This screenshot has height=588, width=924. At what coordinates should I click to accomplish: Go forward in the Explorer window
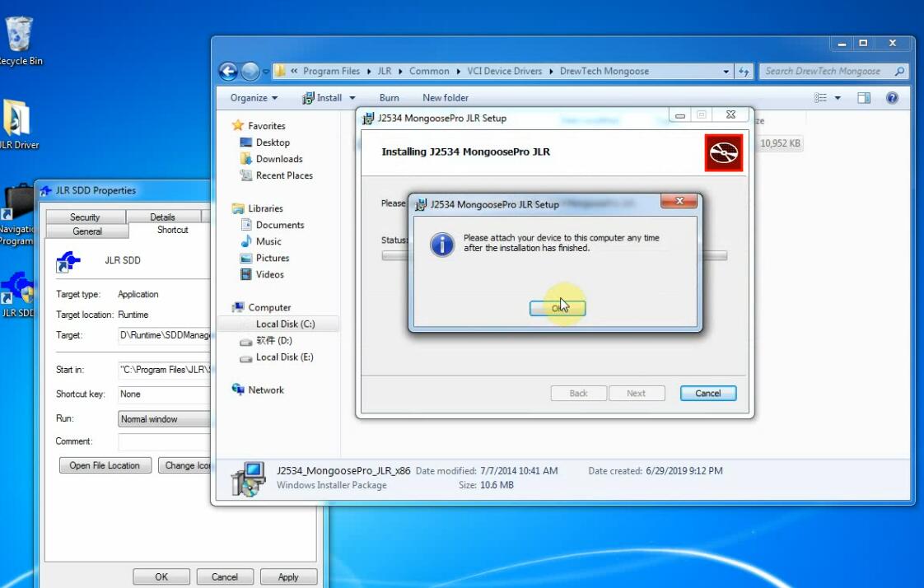point(250,72)
